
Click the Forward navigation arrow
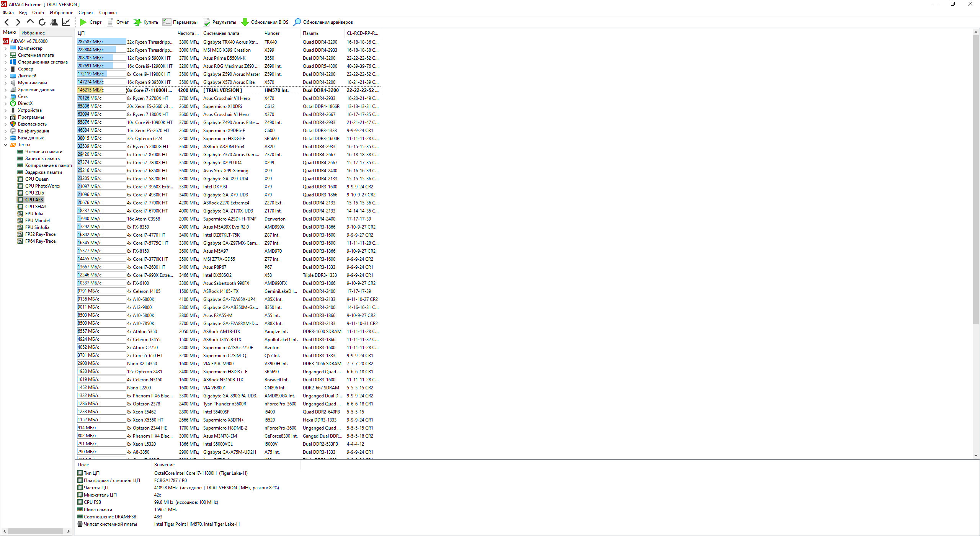(18, 22)
